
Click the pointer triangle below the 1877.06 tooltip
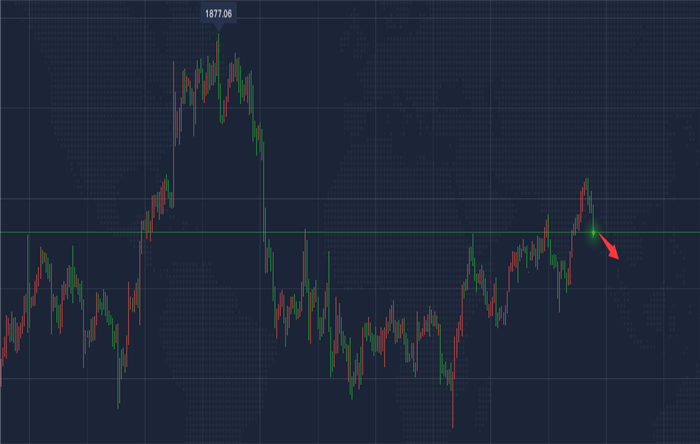point(218,28)
